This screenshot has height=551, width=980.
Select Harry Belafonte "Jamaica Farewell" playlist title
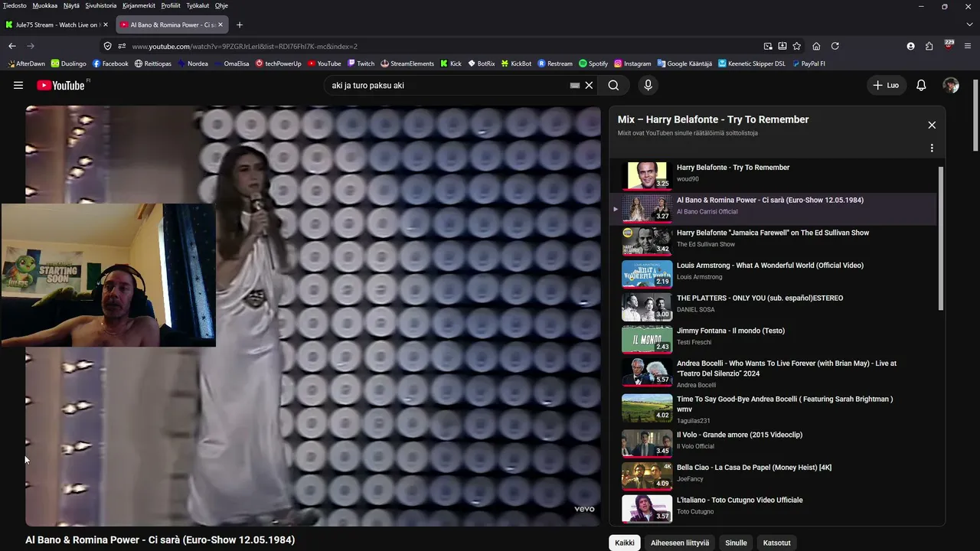click(x=773, y=233)
